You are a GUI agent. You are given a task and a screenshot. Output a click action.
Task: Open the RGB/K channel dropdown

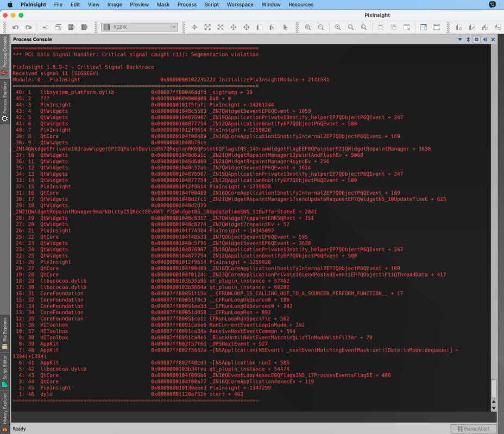pos(140,27)
